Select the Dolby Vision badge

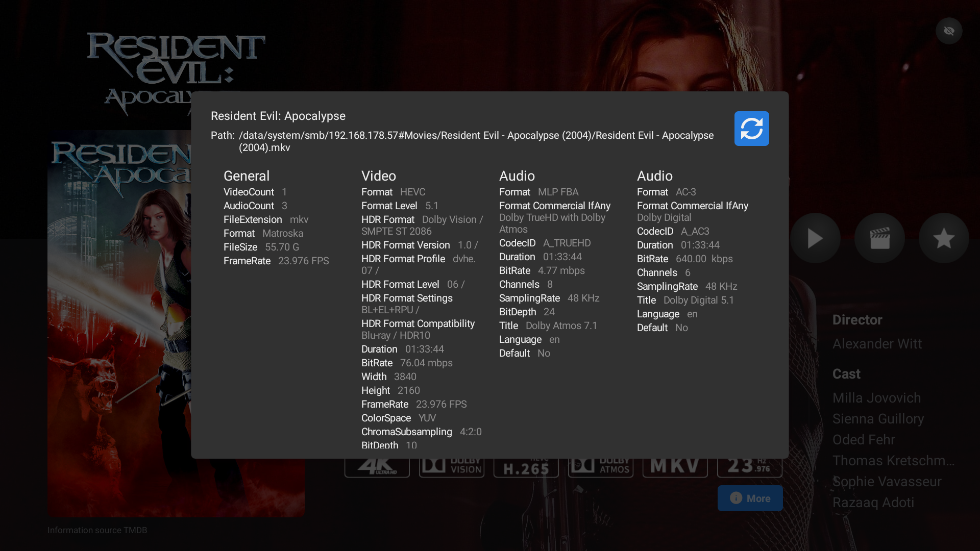click(x=452, y=467)
